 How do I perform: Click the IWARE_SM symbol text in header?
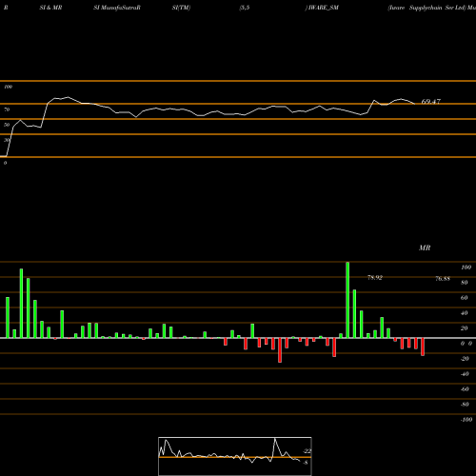(x=324, y=8)
